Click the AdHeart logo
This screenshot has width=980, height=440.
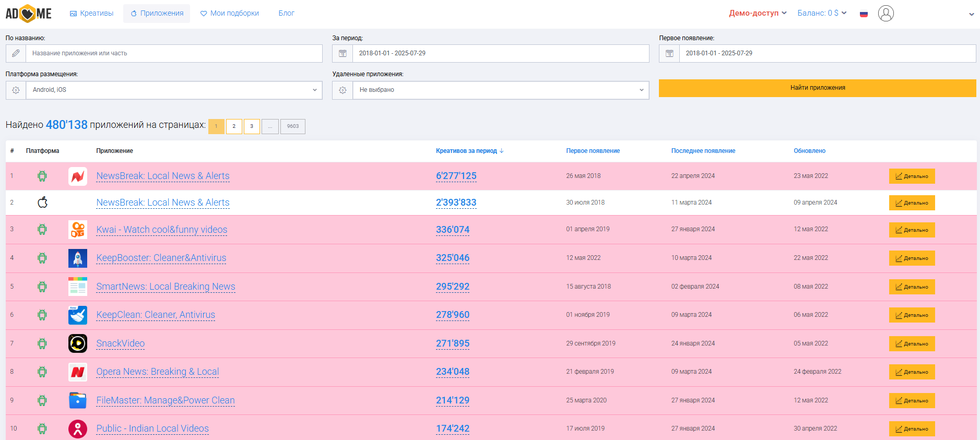tap(28, 13)
